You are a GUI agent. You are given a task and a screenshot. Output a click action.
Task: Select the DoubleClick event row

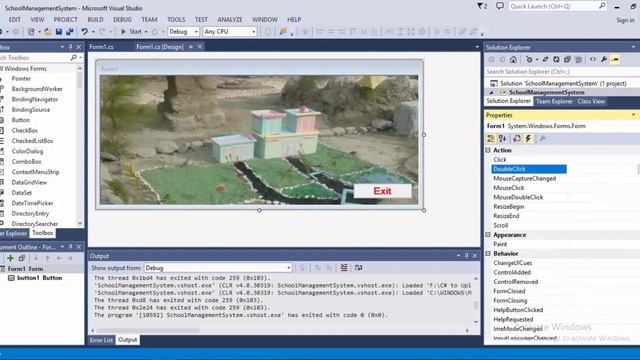coord(529,169)
